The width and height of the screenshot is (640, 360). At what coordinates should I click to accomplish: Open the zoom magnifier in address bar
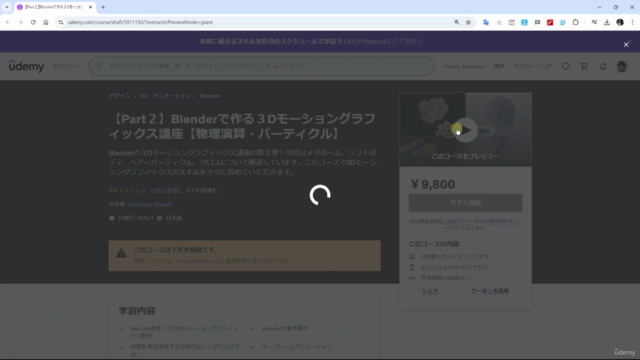[457, 22]
